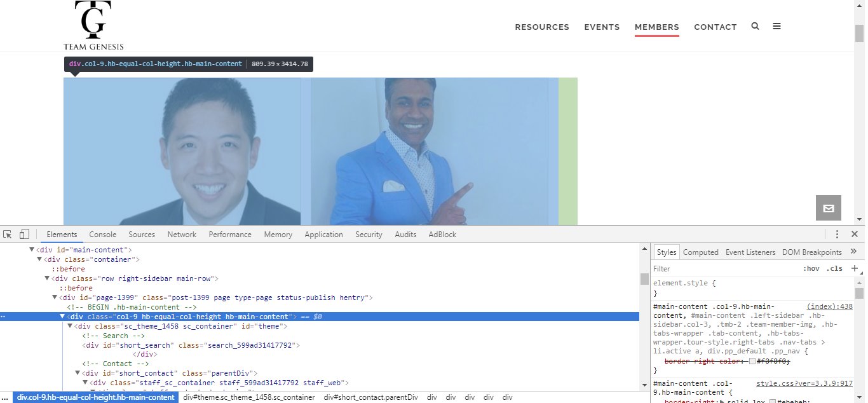Select div.col-9 breadcrumb in the bottom path bar
Screen dimensions: 868x403
95,397
